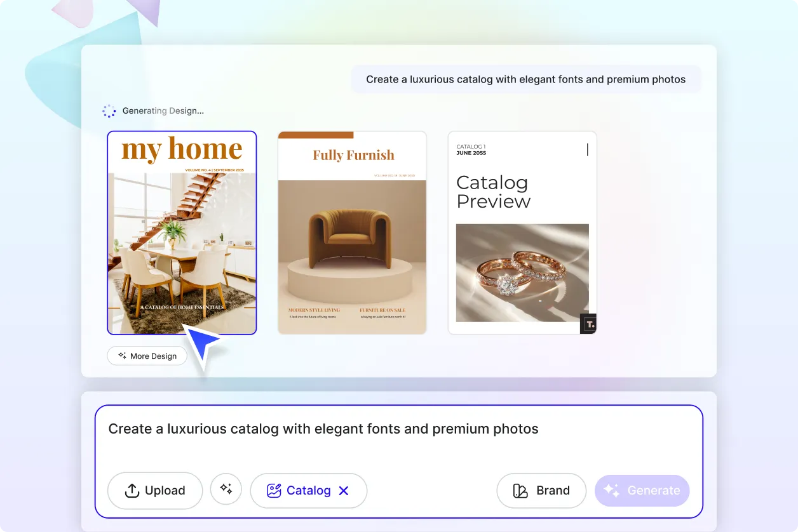Image resolution: width=798 pixels, height=532 pixels.
Task: Click the More Design button
Action: coord(147,356)
